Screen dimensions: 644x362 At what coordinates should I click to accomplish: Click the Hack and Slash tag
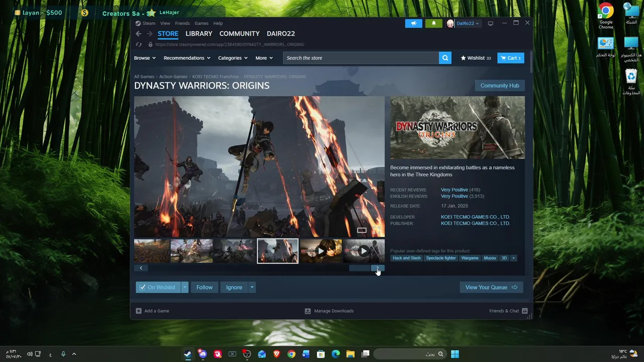(x=407, y=258)
